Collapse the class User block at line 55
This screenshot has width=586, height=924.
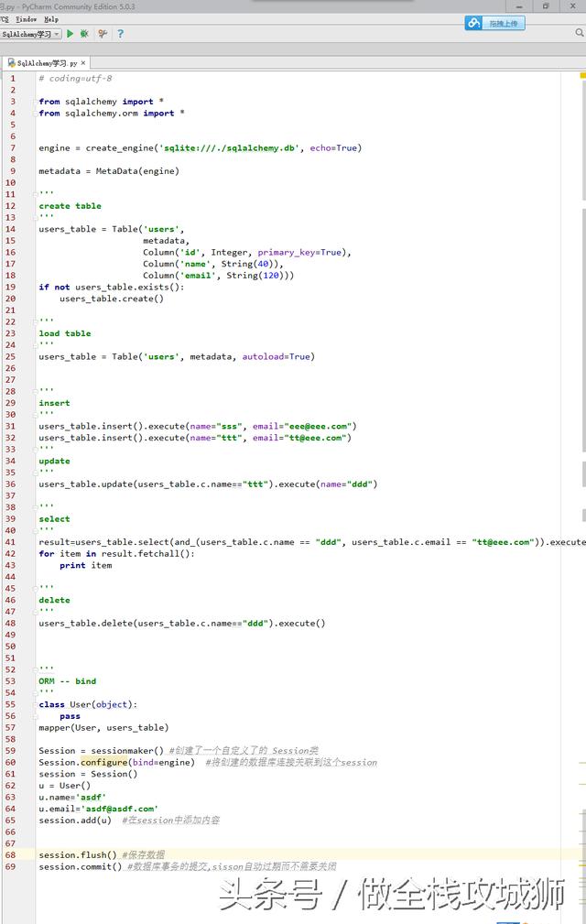[x=36, y=704]
